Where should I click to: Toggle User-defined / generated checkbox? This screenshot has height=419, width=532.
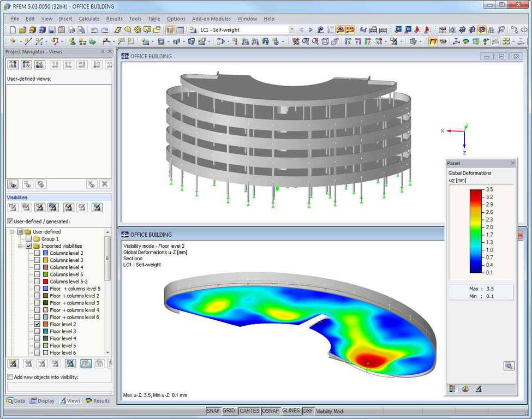tap(10, 222)
